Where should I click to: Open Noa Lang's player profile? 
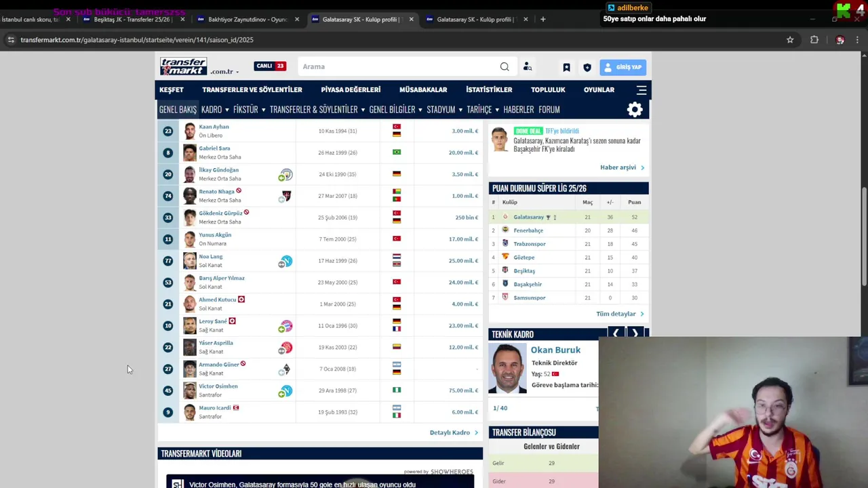210,257
